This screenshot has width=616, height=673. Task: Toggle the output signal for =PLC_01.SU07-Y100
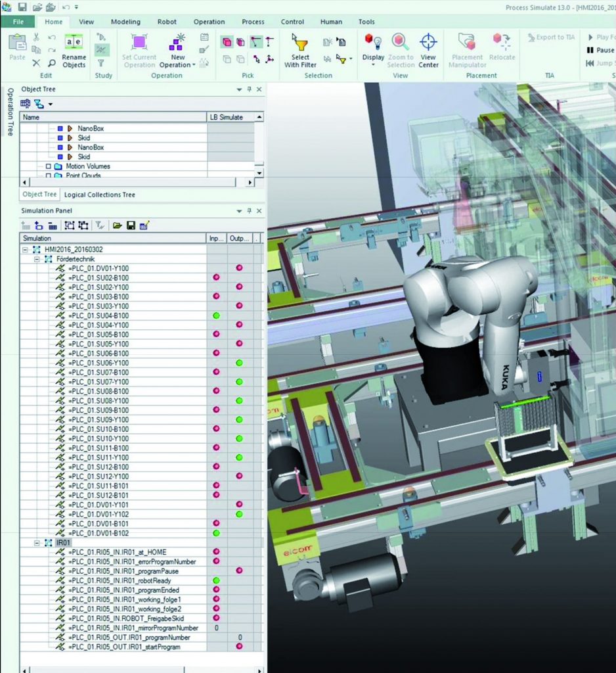(x=239, y=381)
